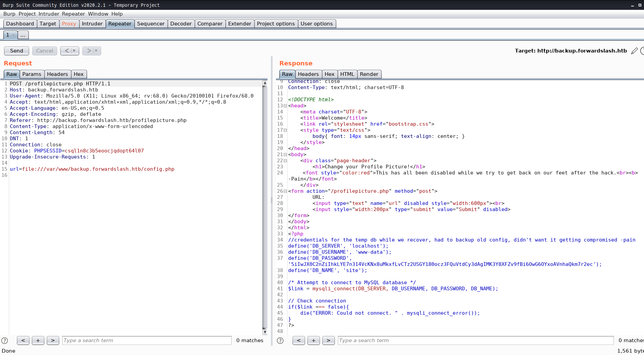644x355 pixels.
Task: Open forward history dropdown arrow
Action: click(96, 51)
